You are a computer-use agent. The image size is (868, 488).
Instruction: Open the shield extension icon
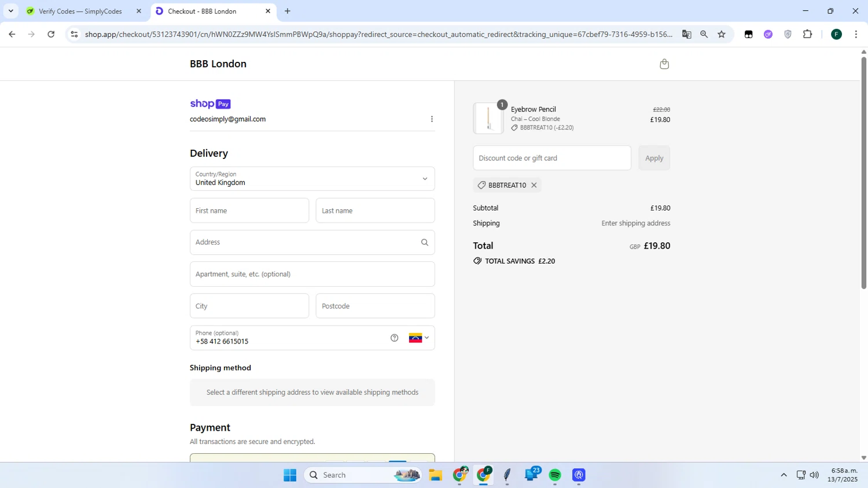788,34
